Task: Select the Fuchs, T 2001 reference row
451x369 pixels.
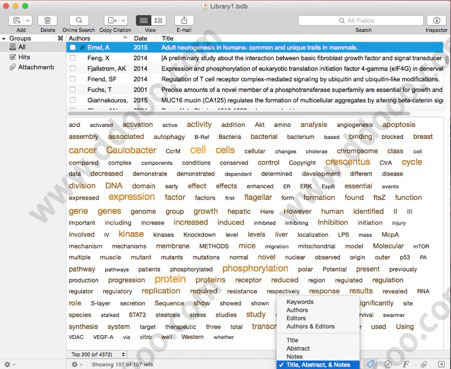Action: click(255, 90)
